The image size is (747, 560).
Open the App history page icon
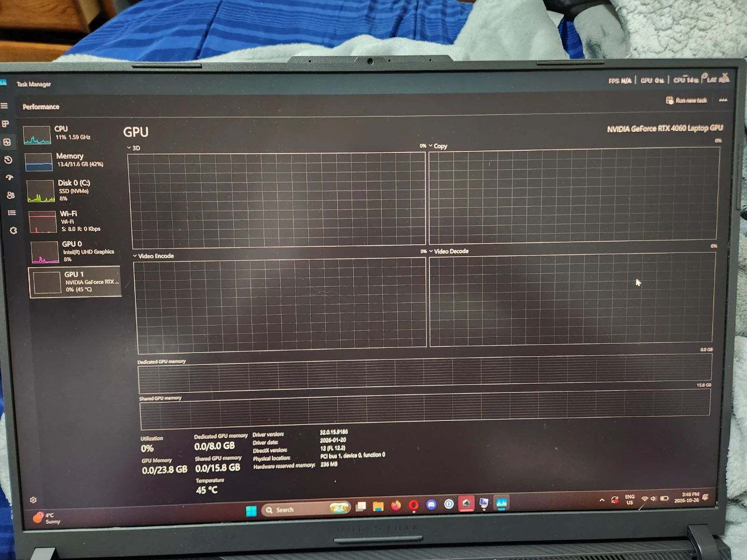click(8, 160)
